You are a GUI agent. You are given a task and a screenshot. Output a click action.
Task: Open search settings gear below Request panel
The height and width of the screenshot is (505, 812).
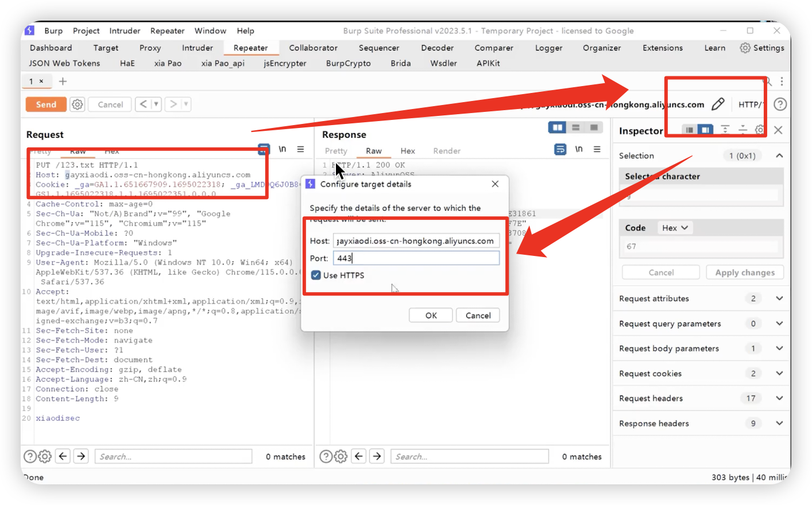click(45, 456)
